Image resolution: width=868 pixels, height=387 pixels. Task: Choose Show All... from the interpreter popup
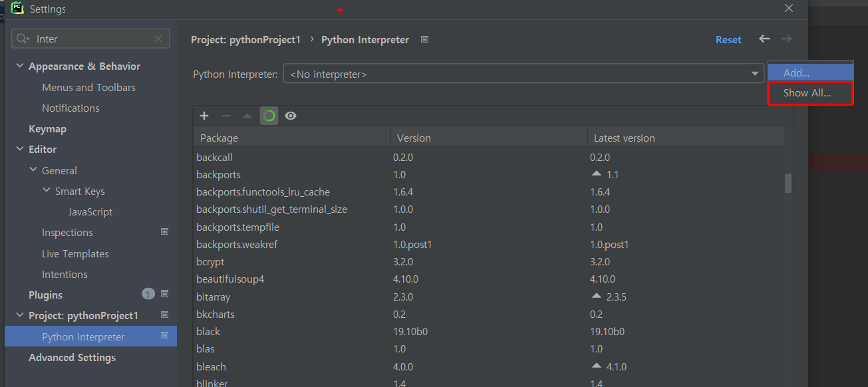tap(810, 93)
